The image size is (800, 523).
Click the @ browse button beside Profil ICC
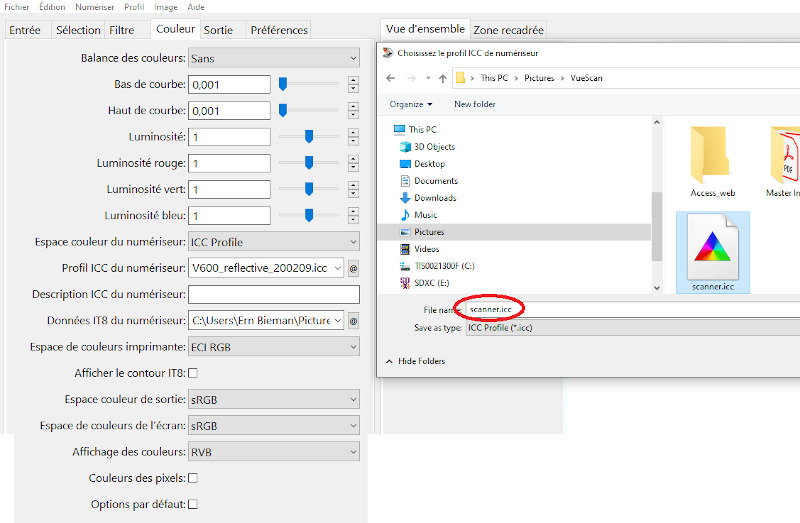pos(353,268)
